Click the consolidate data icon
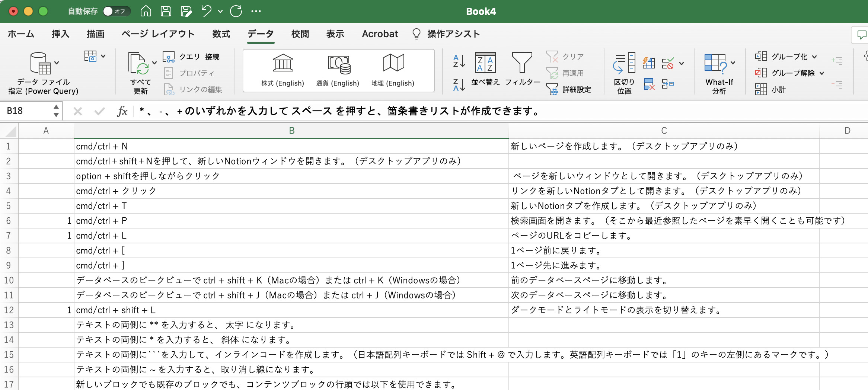The height and width of the screenshot is (390, 868). (668, 84)
